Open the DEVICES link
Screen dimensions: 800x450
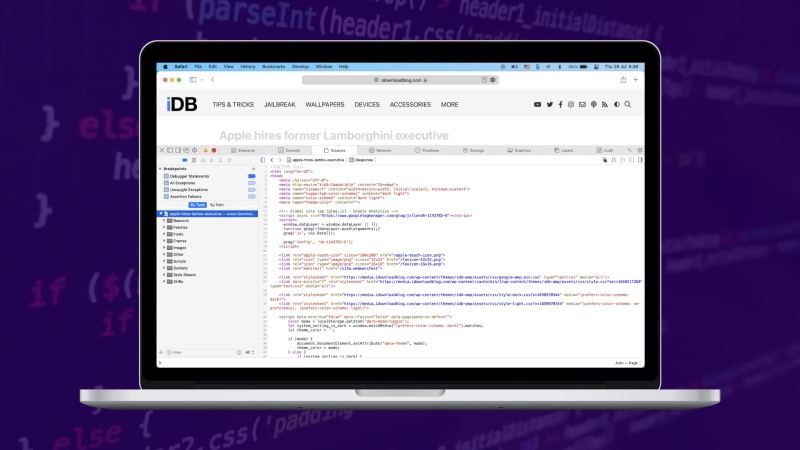point(367,105)
